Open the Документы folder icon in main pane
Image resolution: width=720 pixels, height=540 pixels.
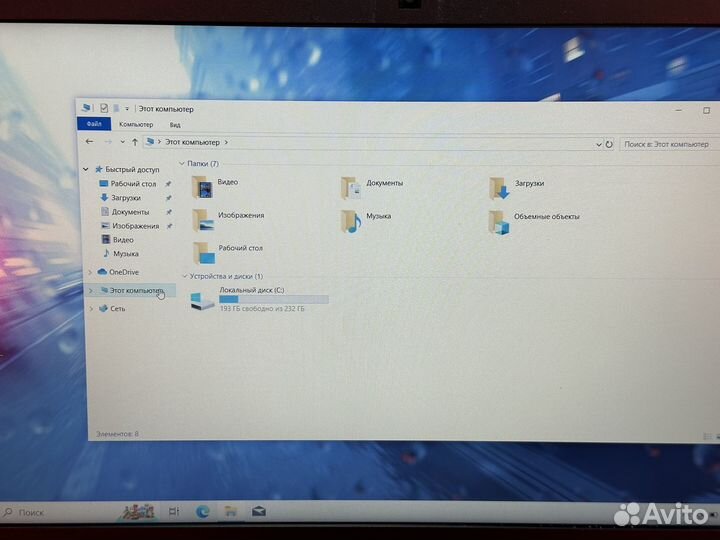click(x=351, y=188)
